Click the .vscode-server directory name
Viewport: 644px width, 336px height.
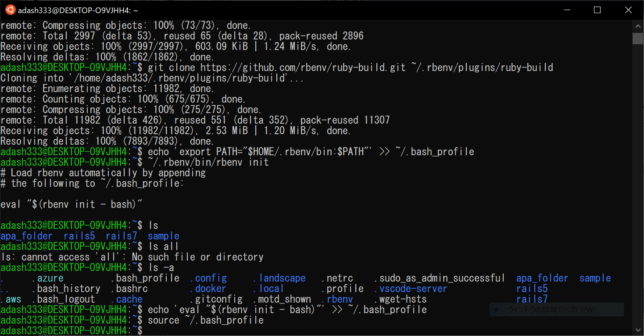click(x=410, y=289)
